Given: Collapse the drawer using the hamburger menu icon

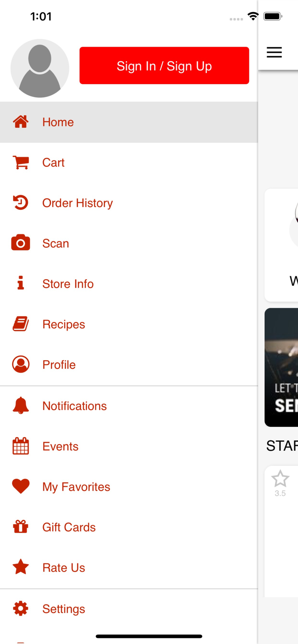Looking at the screenshot, I should [x=274, y=52].
